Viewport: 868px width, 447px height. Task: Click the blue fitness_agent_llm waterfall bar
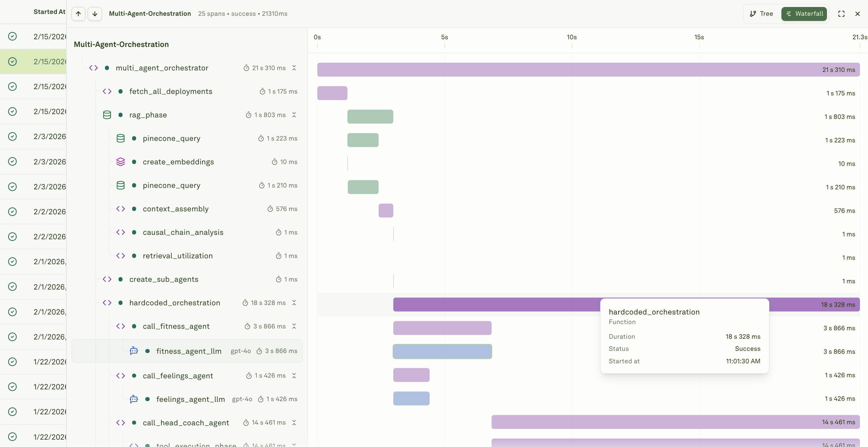pos(442,352)
